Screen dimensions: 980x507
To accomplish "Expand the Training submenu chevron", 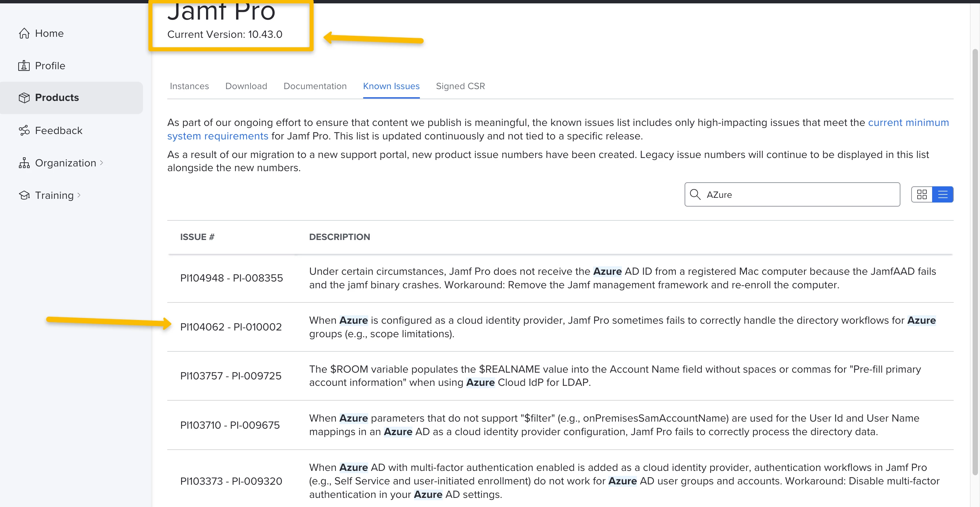I will 79,195.
